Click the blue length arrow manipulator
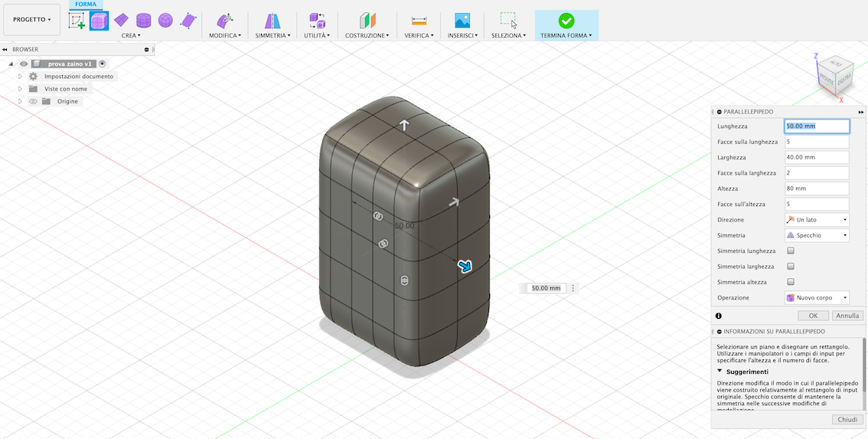Image resolution: width=868 pixels, height=439 pixels. pos(465,267)
